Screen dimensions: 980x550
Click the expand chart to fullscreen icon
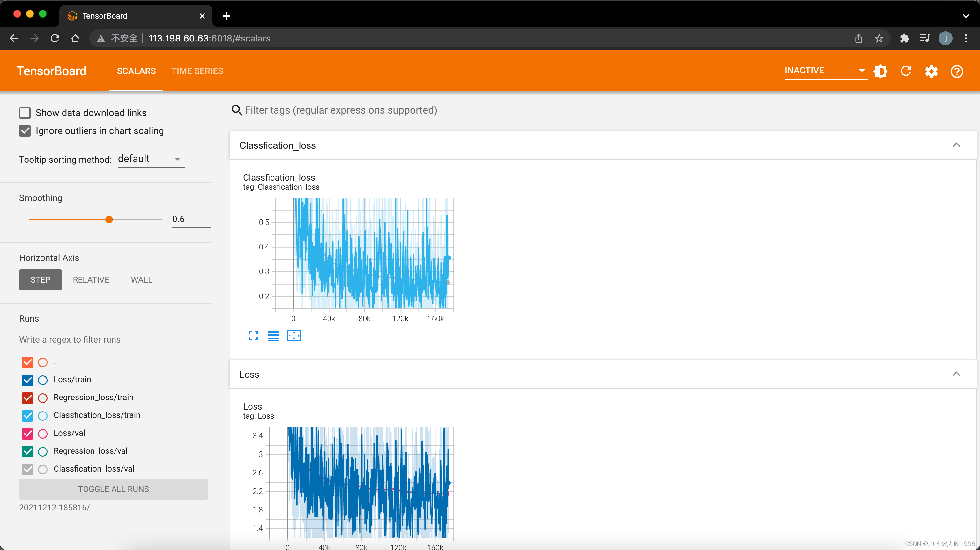253,335
